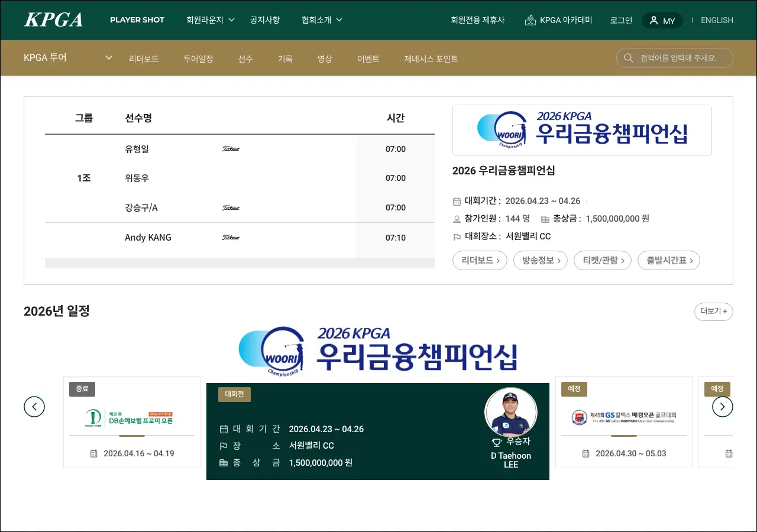Viewport: 757px width, 532px height.
Task: Click the winner D Taehoon LEE photo
Action: pyautogui.click(x=510, y=413)
